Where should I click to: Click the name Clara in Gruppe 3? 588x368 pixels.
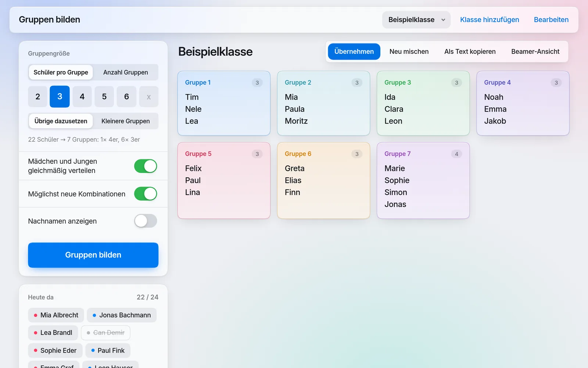pos(394,109)
